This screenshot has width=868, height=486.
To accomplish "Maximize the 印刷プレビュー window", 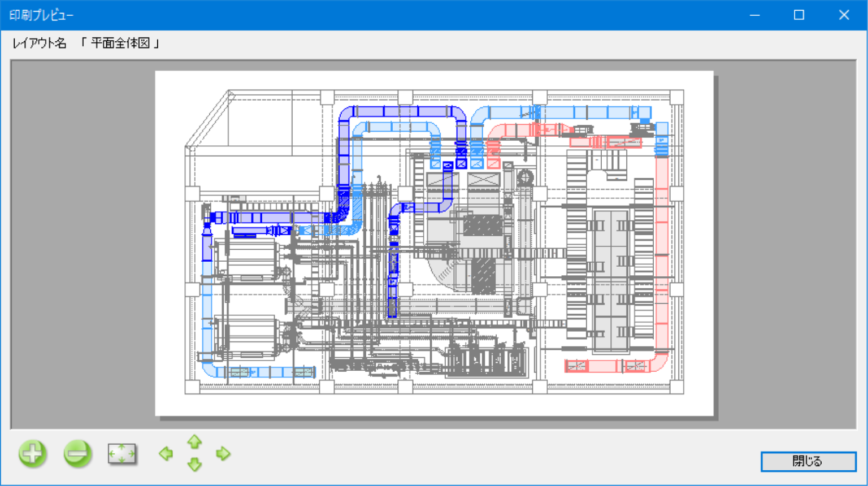I will pyautogui.click(x=799, y=15).
